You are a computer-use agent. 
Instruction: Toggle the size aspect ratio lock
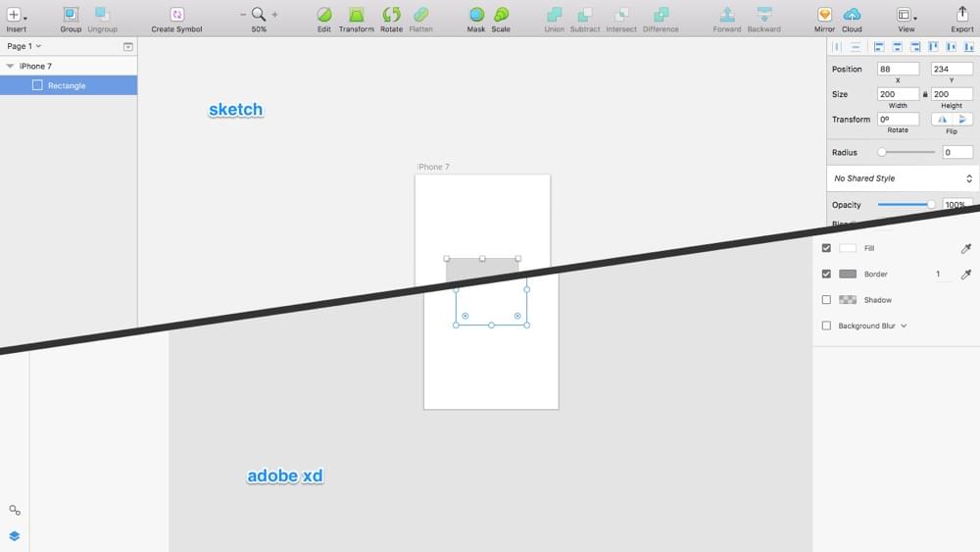925,94
